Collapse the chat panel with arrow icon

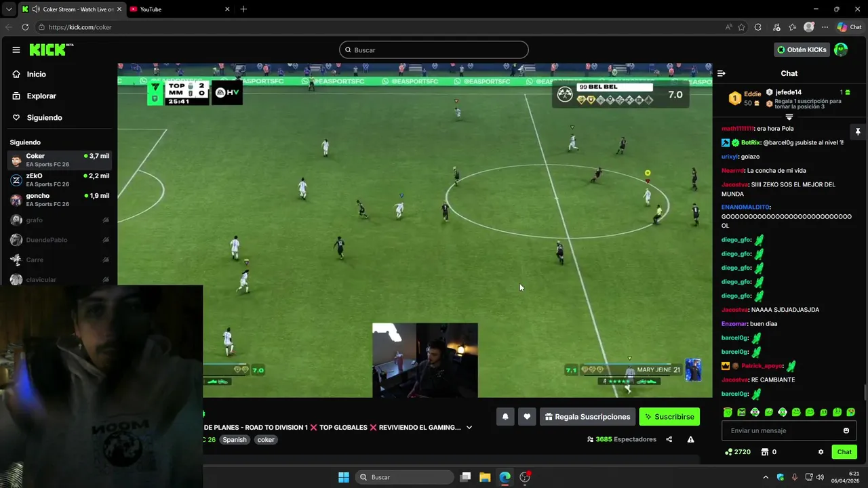coord(722,73)
